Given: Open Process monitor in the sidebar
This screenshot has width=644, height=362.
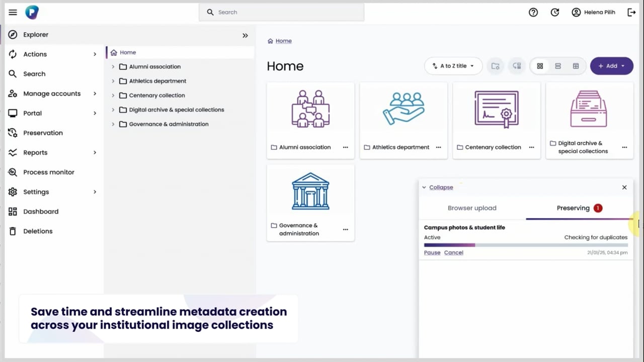Looking at the screenshot, I should tap(48, 172).
